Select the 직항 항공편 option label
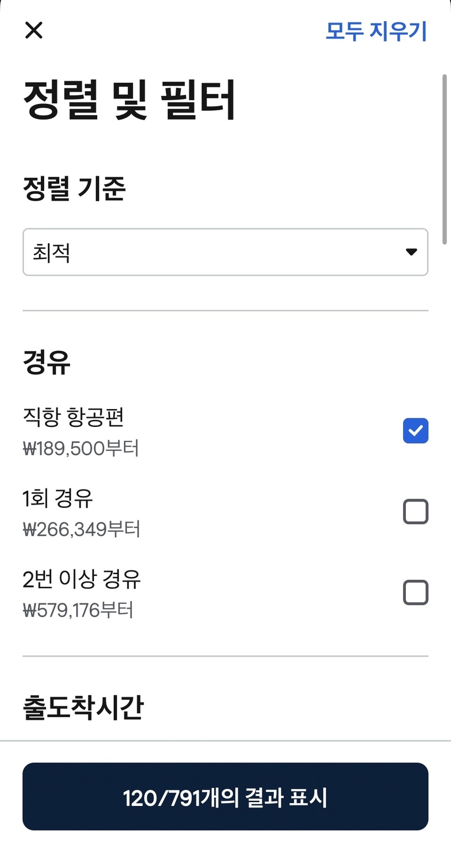 [73, 417]
